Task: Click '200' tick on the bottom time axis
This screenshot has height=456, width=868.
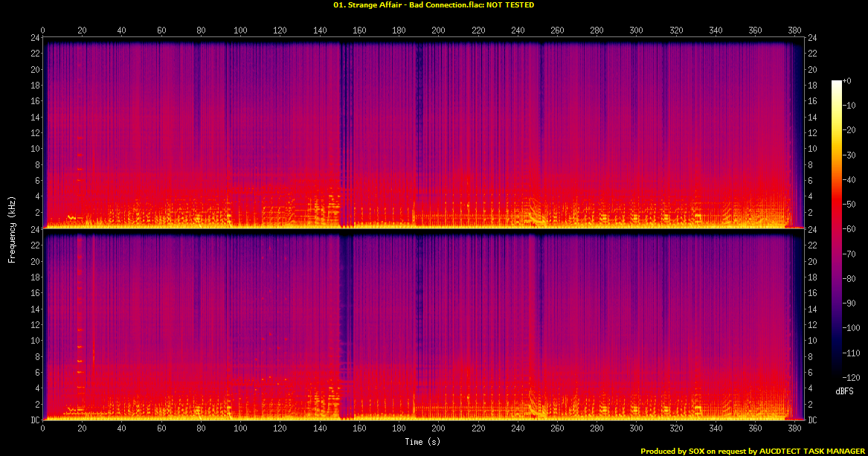Action: click(438, 428)
